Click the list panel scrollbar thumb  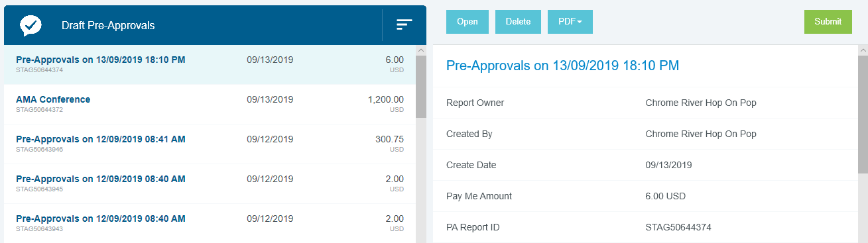click(421, 87)
